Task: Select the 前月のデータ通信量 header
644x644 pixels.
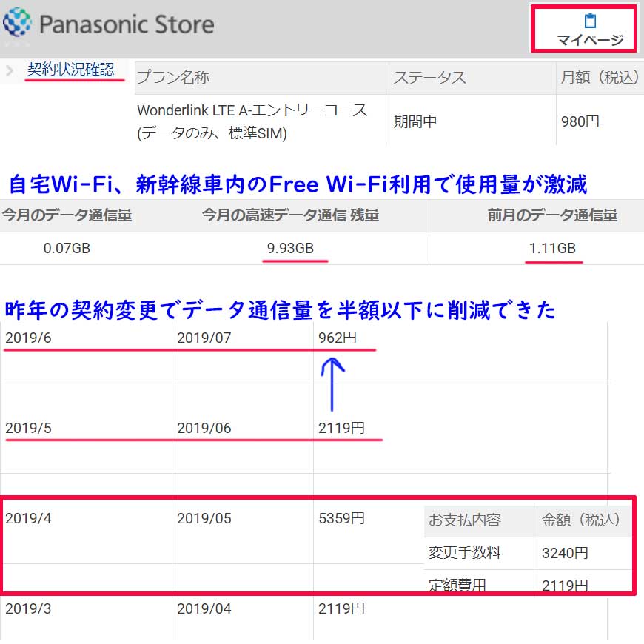Action: [x=552, y=215]
